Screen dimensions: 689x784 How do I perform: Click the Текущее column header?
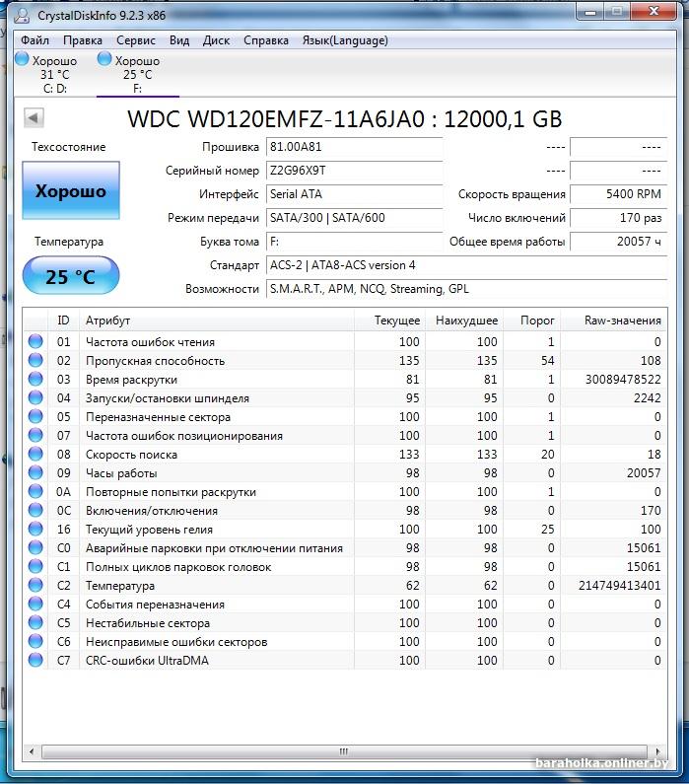[x=389, y=320]
